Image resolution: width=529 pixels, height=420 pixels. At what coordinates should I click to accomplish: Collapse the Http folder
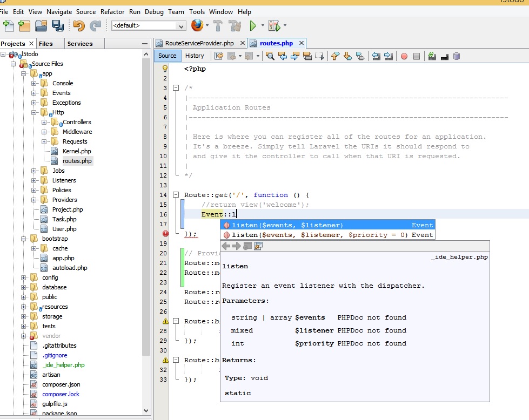[x=34, y=113]
